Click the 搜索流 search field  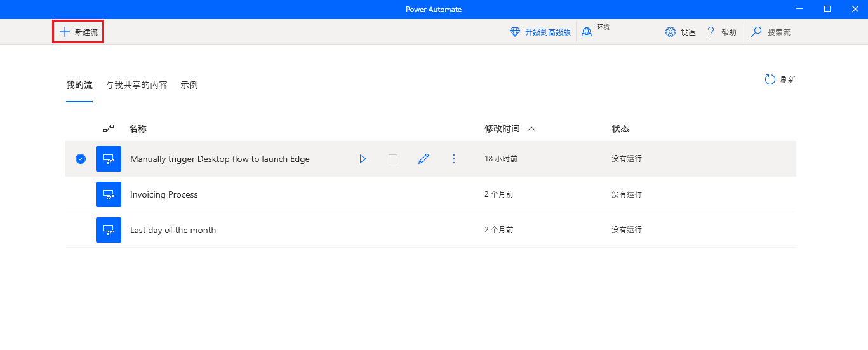coord(778,32)
